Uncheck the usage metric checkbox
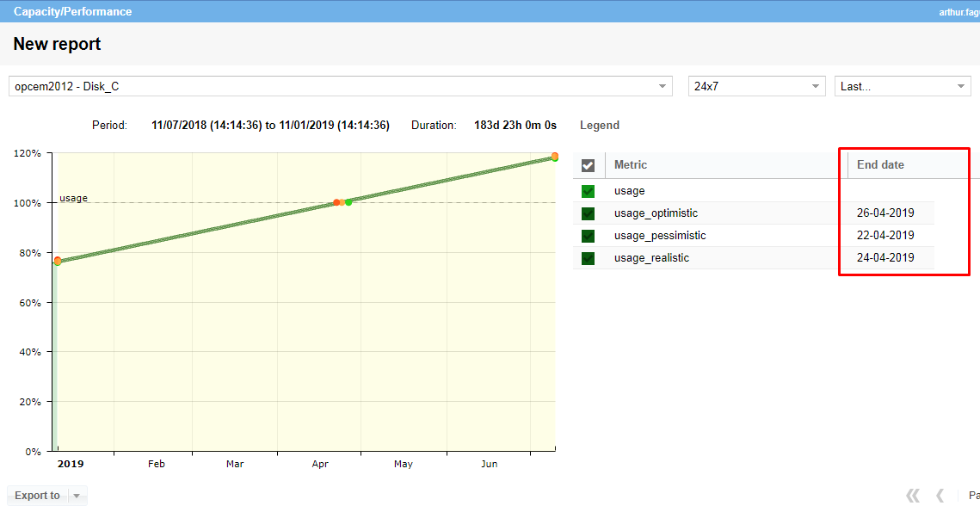The height and width of the screenshot is (512, 980). pyautogui.click(x=589, y=191)
